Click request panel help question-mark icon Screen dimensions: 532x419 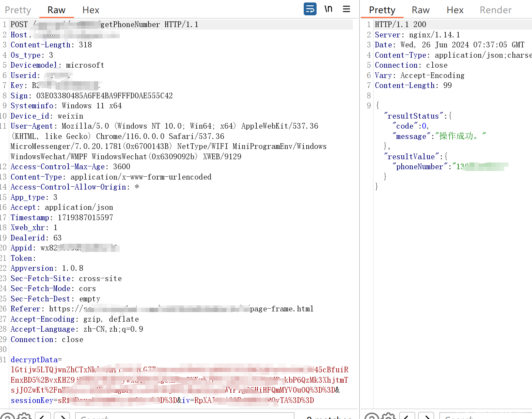pyautogui.click(x=7, y=416)
